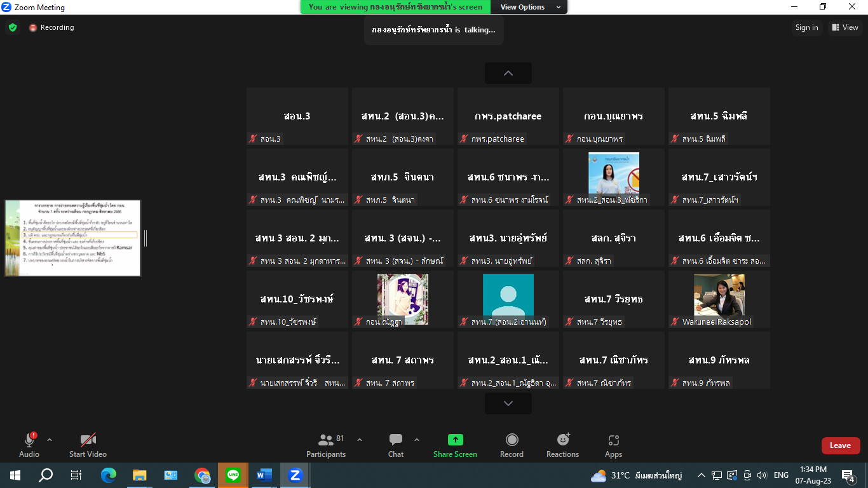Image resolution: width=868 pixels, height=488 pixels.
Task: Expand audio options arrow next to Audio
Action: coord(50,440)
